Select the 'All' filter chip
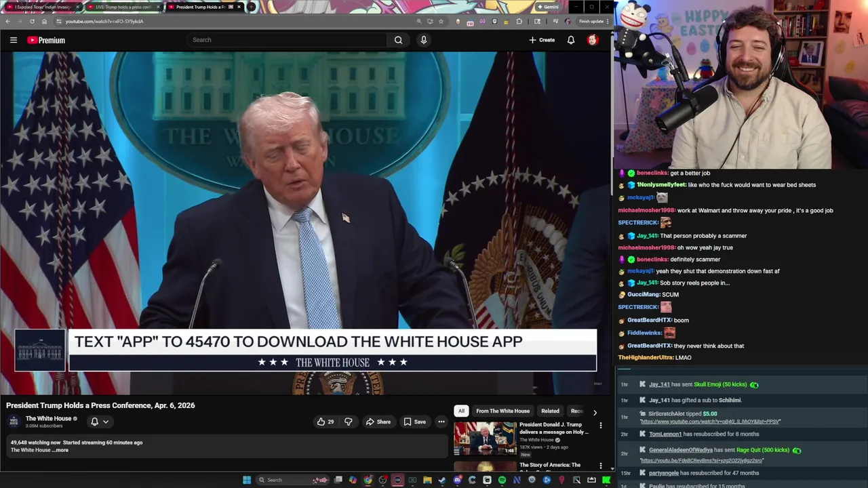The height and width of the screenshot is (488, 868). (x=461, y=411)
